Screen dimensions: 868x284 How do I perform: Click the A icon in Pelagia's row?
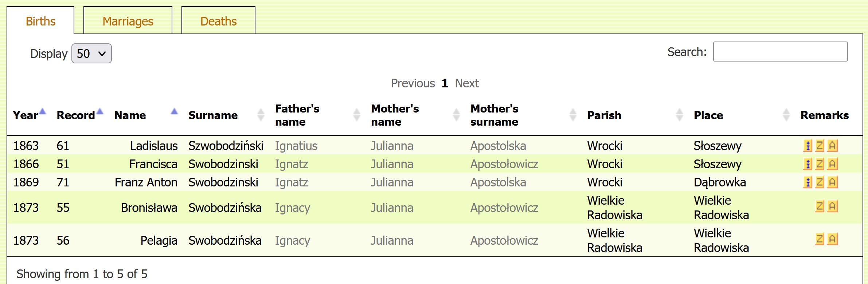[832, 239]
